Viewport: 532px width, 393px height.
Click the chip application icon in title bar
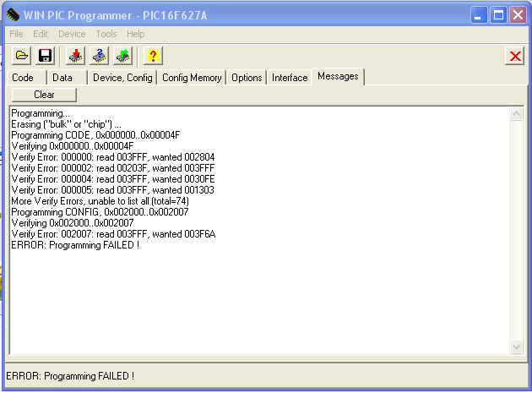click(14, 14)
